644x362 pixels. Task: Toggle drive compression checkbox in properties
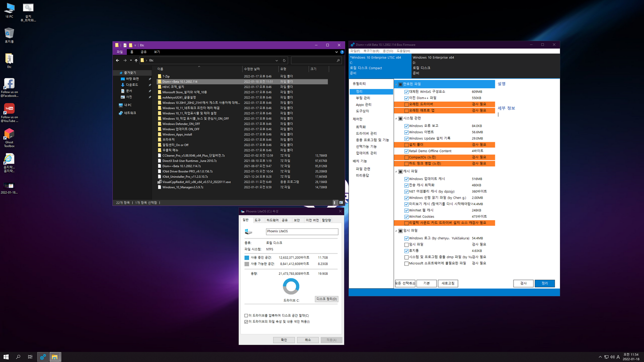(x=246, y=316)
